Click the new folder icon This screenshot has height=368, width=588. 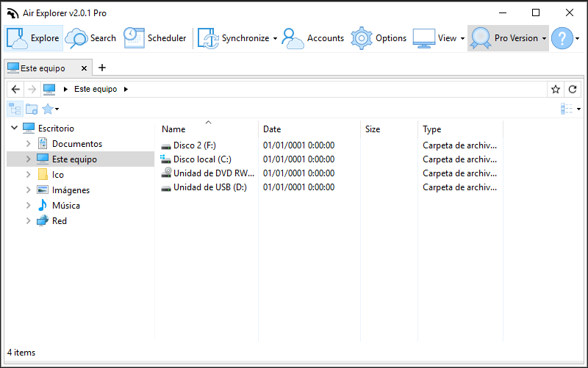[x=32, y=109]
